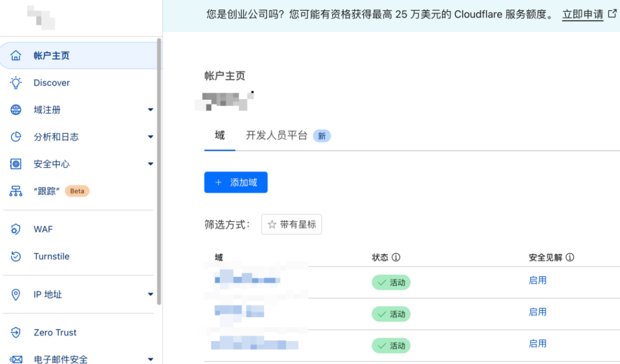Click the 安全中心 security icon

16,164
